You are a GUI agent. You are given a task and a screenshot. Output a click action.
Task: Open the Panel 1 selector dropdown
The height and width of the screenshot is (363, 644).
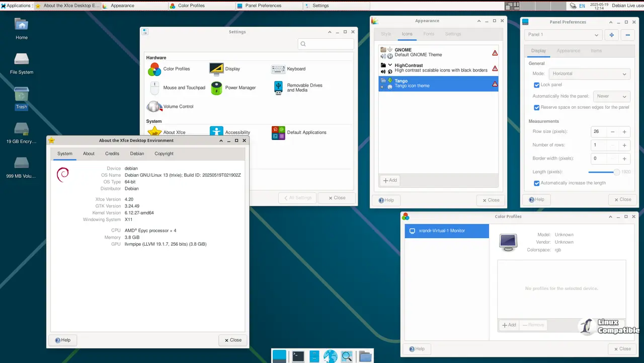tap(562, 35)
